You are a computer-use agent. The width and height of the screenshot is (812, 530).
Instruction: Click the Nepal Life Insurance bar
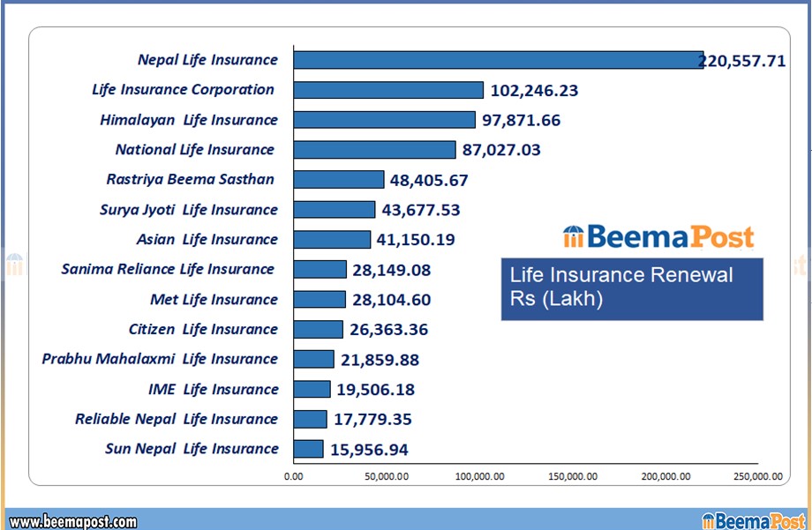[497, 60]
